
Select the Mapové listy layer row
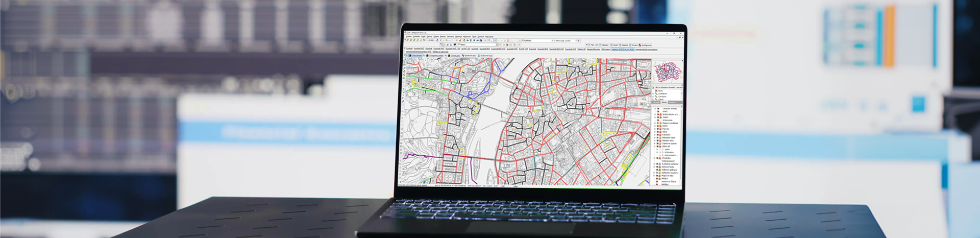pos(668,176)
